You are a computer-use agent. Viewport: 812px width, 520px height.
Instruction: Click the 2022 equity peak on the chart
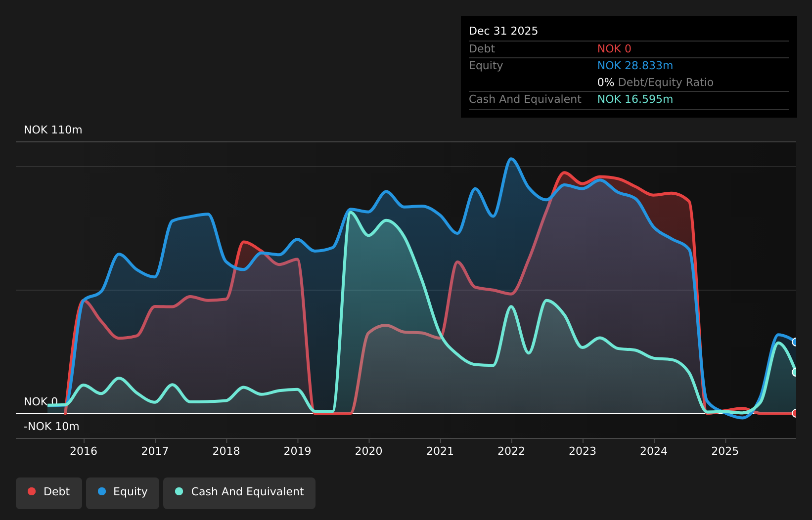pos(512,159)
